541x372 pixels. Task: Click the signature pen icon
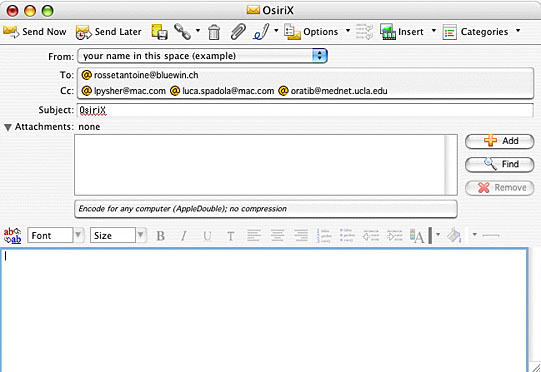(261, 32)
